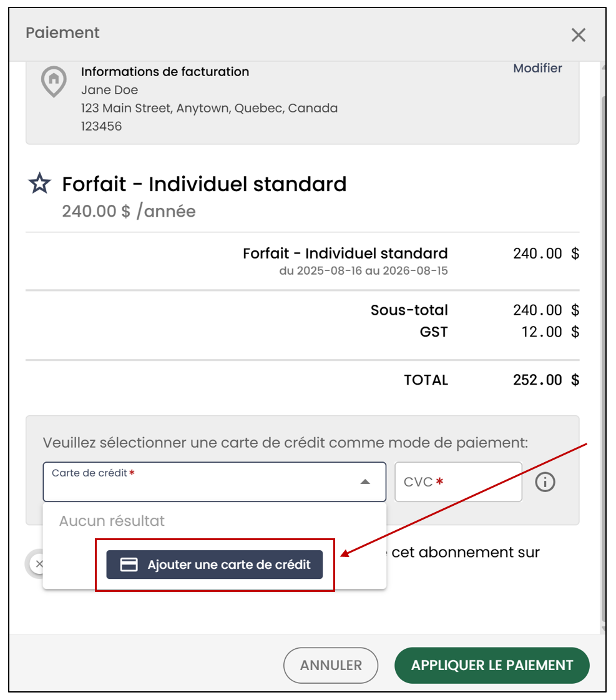The image size is (616, 700).
Task: Click the scrollbar's down arrow
Action: (603, 629)
